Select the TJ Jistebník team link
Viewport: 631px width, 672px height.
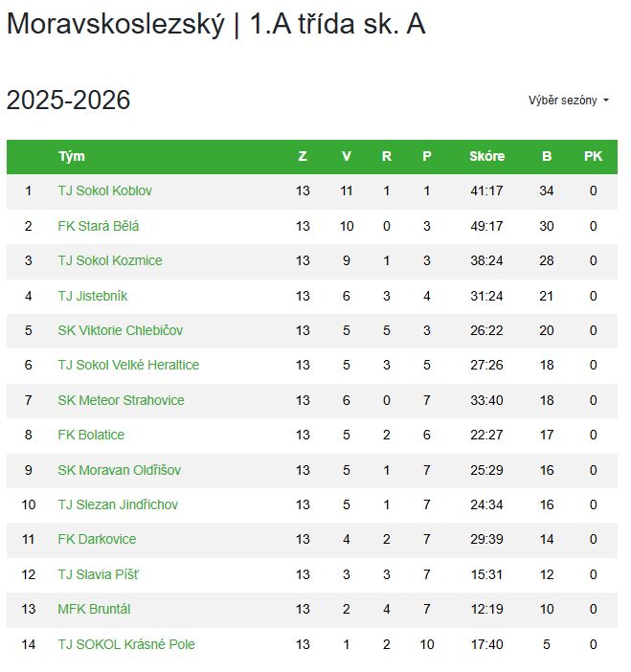[x=93, y=296]
